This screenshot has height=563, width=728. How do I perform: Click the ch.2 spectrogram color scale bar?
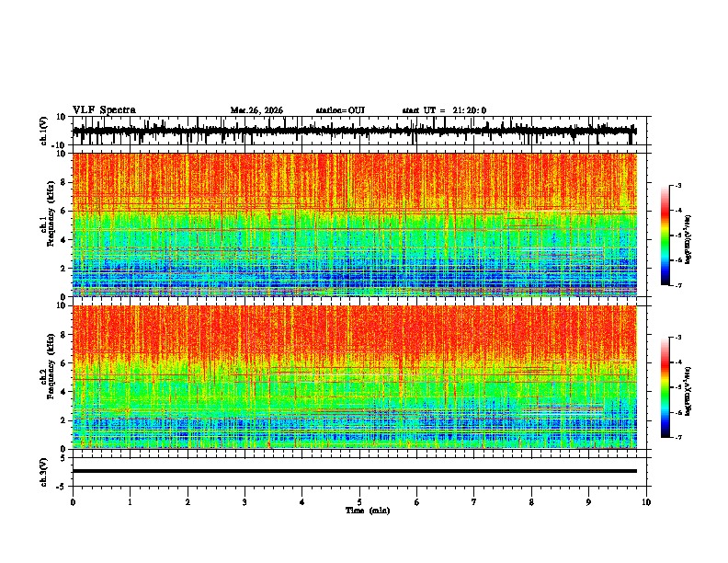(x=665, y=387)
